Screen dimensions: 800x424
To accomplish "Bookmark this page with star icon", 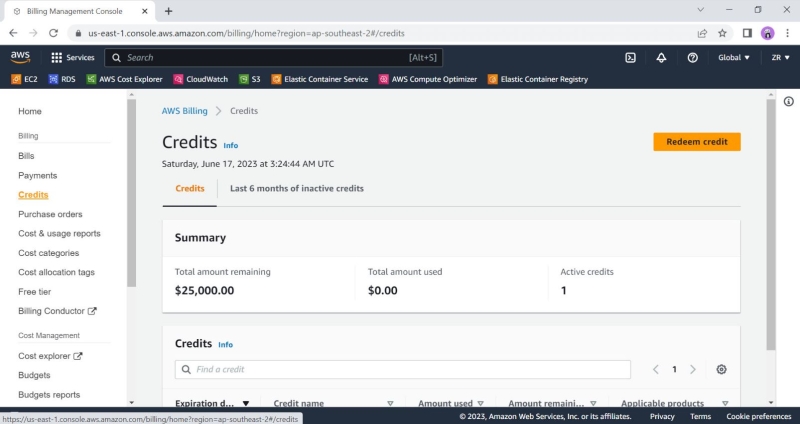I will point(722,32).
